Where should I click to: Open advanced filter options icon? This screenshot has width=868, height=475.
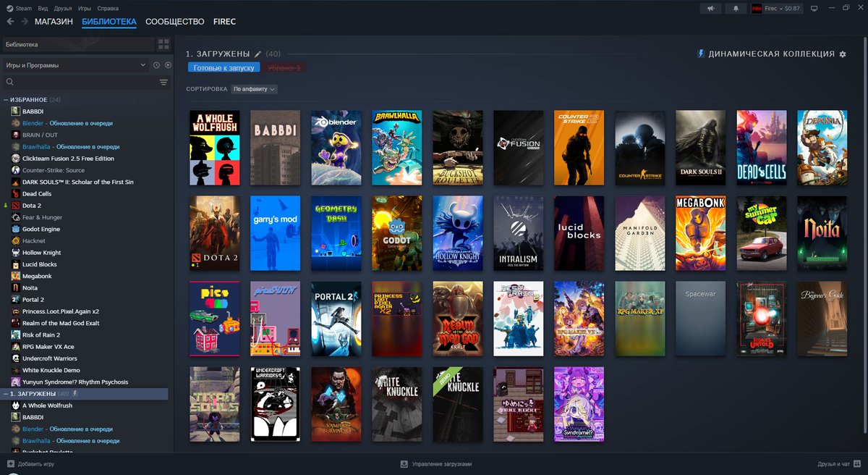(x=163, y=83)
